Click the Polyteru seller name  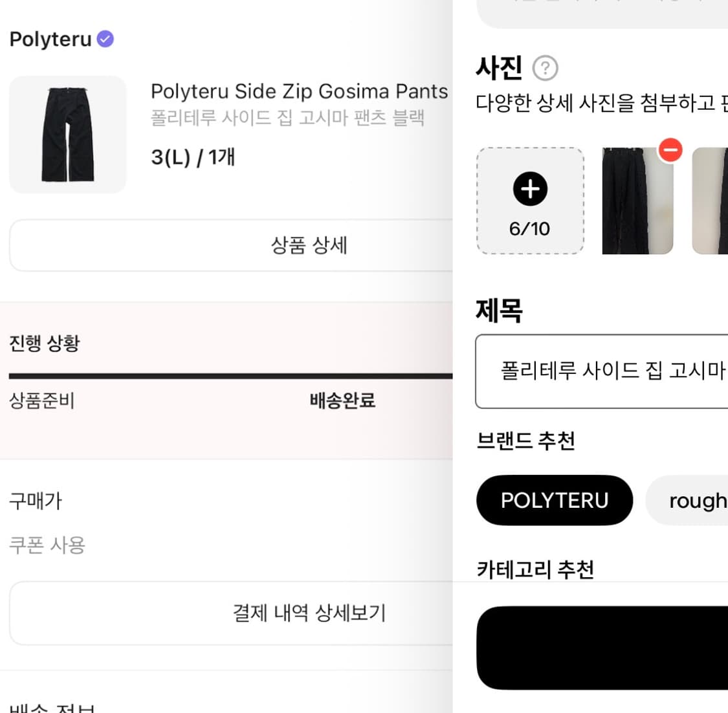coord(49,39)
